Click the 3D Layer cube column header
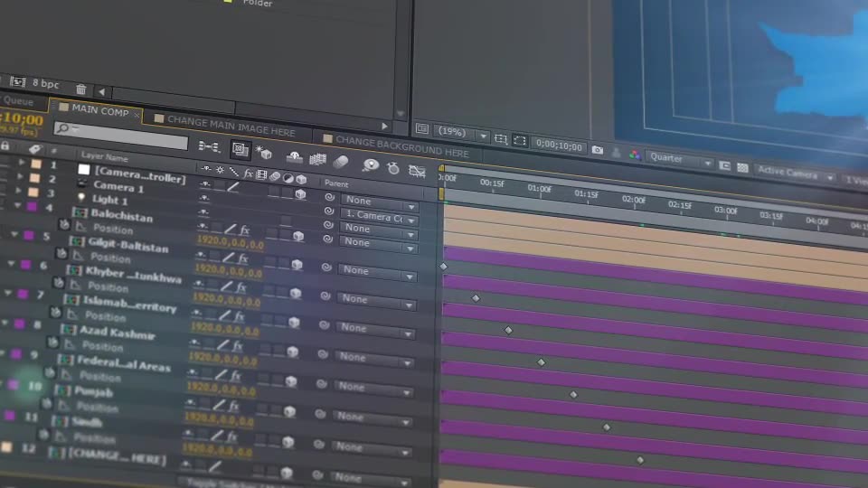This screenshot has width=868, height=488. pos(301,179)
